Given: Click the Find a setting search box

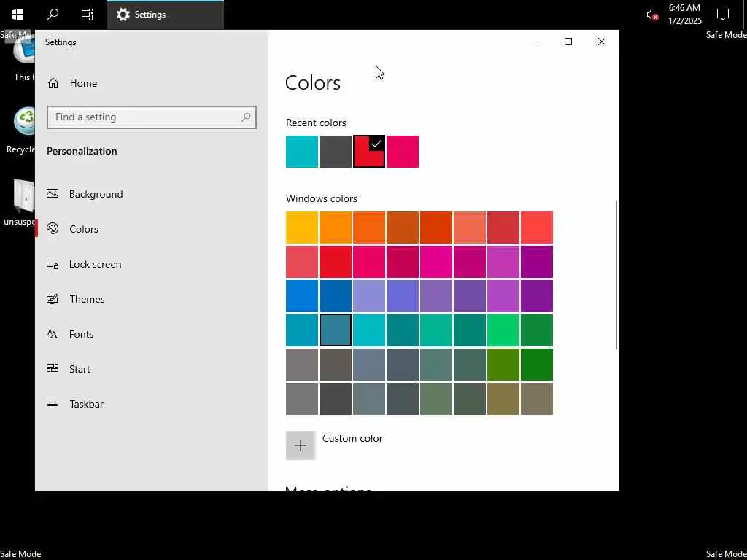Looking at the screenshot, I should point(146,117).
